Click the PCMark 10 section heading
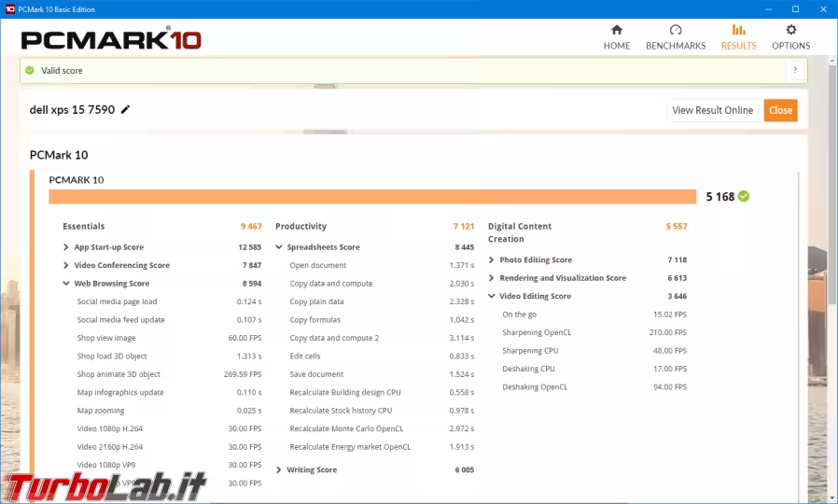Viewport: 838px width, 504px height. pos(59,155)
